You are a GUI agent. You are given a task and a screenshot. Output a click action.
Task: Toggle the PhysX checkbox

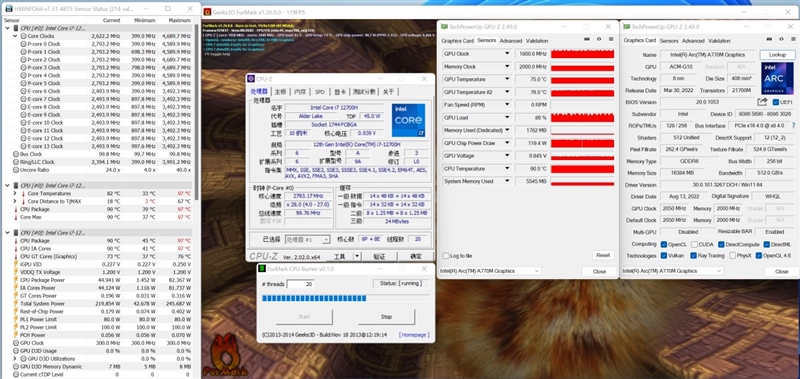(x=733, y=256)
